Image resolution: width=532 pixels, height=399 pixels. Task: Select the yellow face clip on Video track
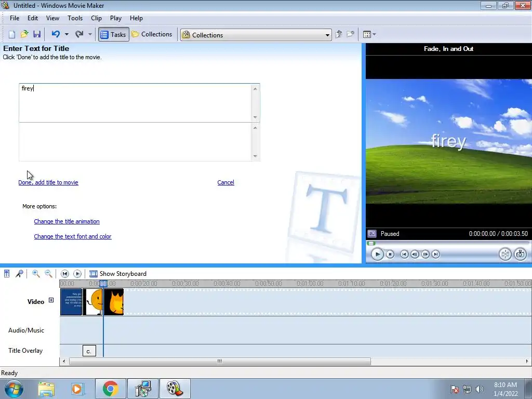(x=92, y=302)
